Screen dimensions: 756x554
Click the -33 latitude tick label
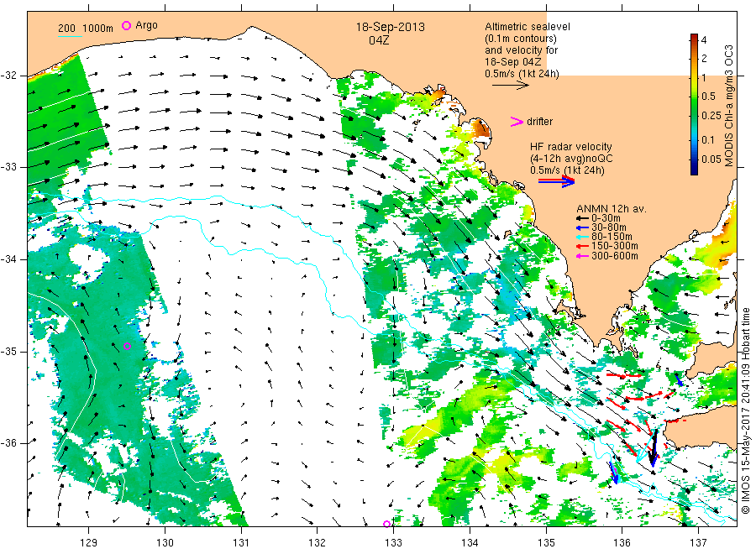[8, 167]
